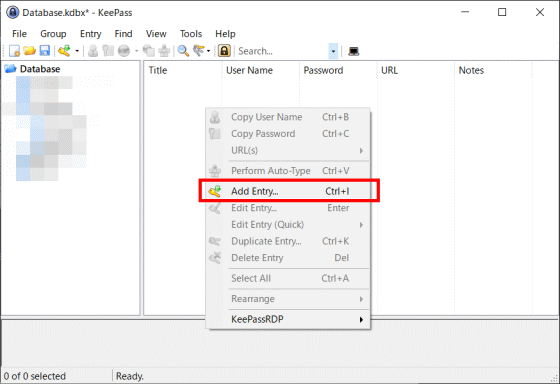Screen dimensions: 560x384
Task: Choose Perform Auto-Type in context menu
Action: pyautogui.click(x=288, y=171)
